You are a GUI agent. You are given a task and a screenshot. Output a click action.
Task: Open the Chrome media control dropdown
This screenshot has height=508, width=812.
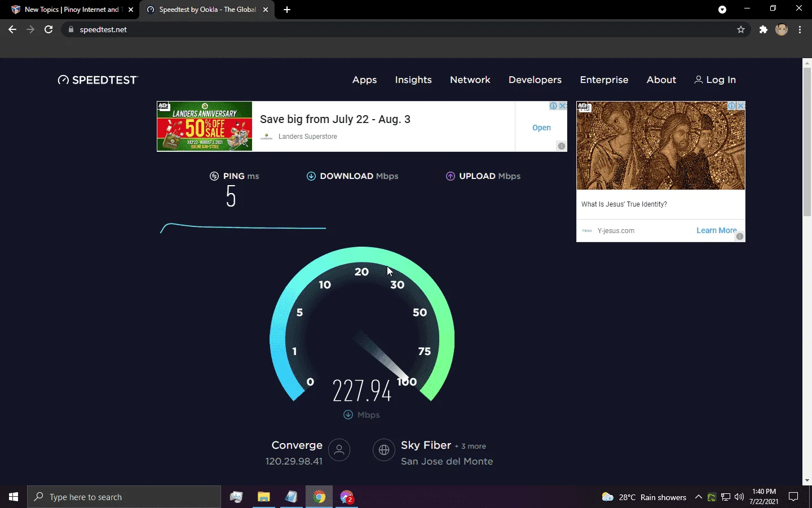tap(722, 10)
